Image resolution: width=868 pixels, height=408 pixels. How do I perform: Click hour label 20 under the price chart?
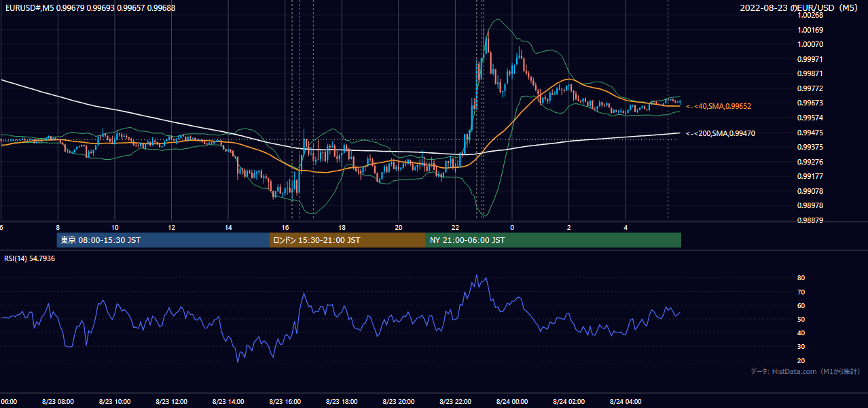[399, 227]
